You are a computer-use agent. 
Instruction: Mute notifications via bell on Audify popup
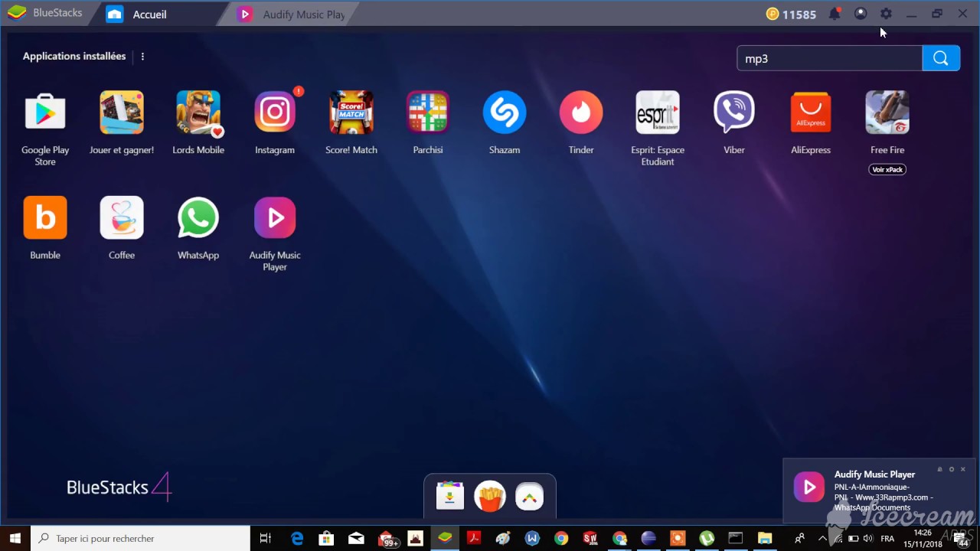[x=939, y=469]
